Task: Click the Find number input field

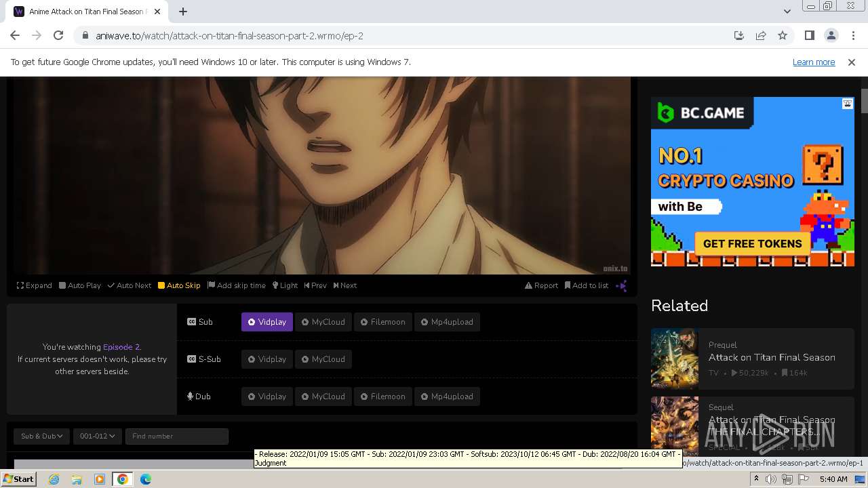Action: pyautogui.click(x=177, y=436)
